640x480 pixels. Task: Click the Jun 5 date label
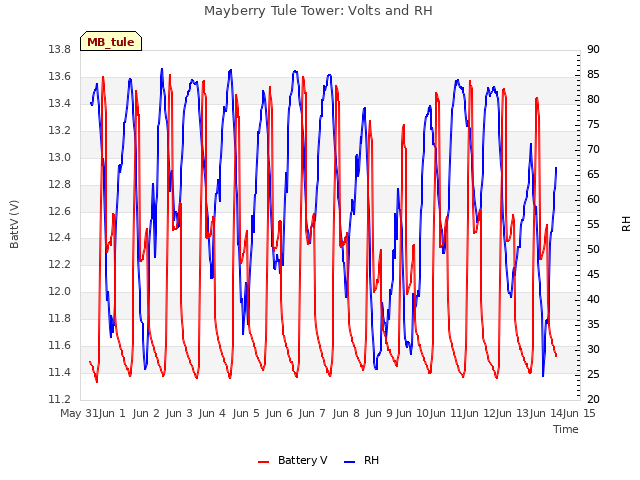246,413
